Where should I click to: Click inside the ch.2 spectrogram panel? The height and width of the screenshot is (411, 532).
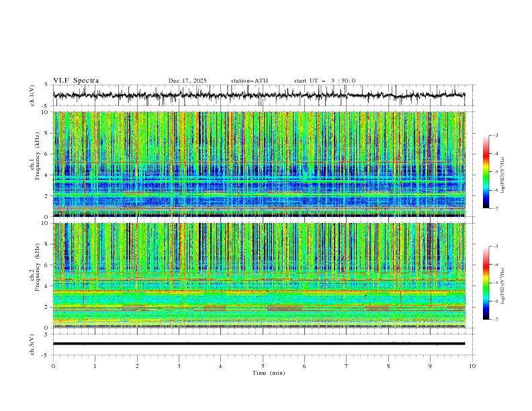click(262, 275)
